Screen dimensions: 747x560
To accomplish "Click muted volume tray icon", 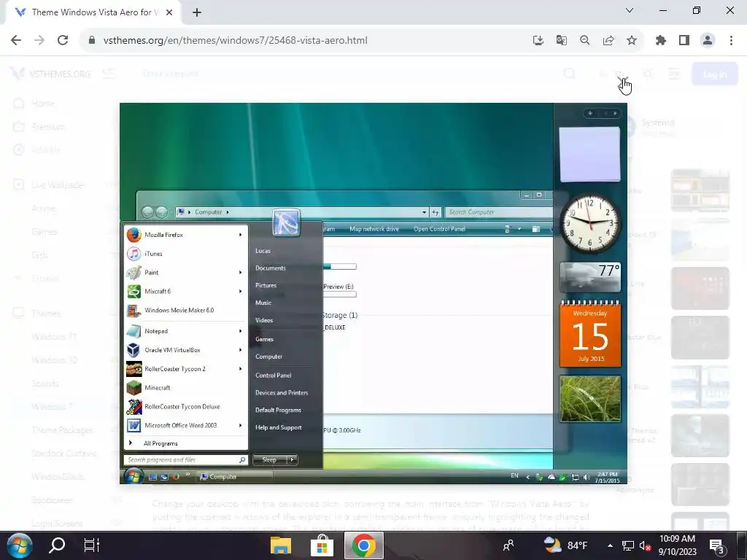I will (x=645, y=545).
